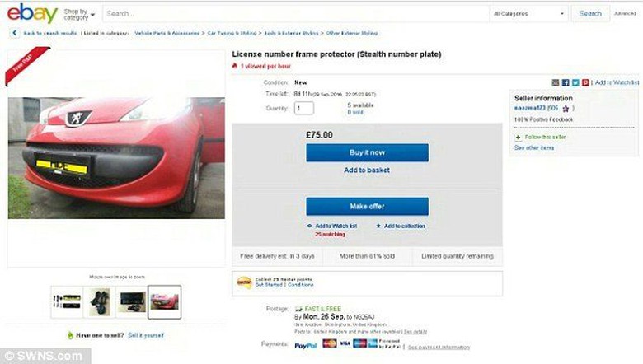Expand the All Categories dropdown
The height and width of the screenshot is (364, 643).
pyautogui.click(x=528, y=13)
